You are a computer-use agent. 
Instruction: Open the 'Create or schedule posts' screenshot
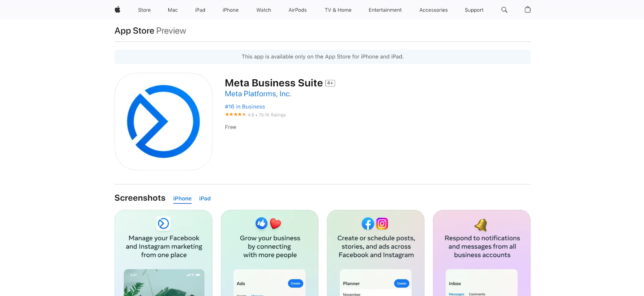376,253
